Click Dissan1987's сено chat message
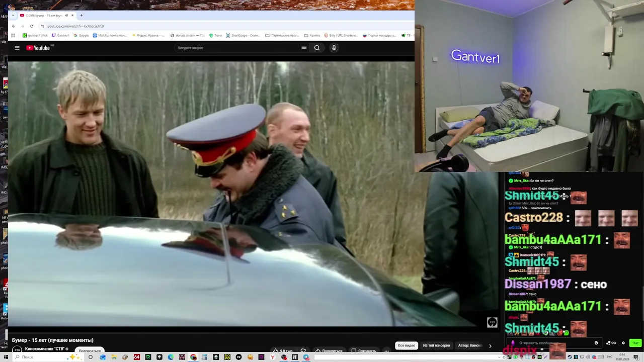Screen dimensions: 644x362 [x=555, y=285]
